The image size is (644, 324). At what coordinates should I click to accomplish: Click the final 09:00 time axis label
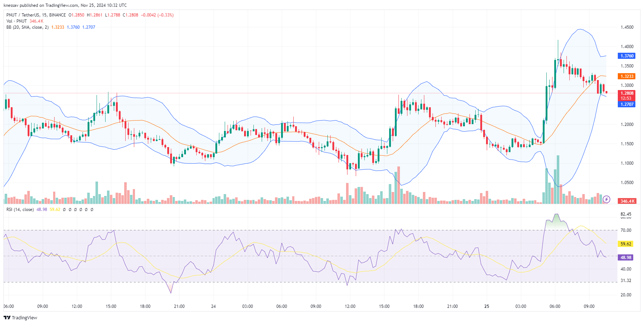click(589, 306)
